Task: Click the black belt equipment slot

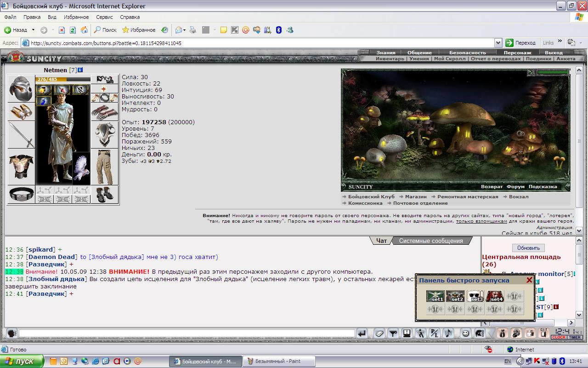Action: point(21,194)
